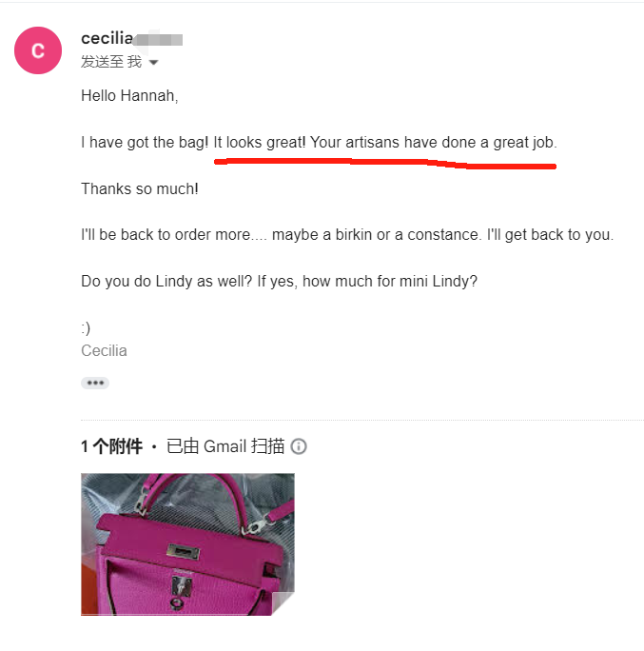Click the "how much for mini Lindy?" question
Image resolution: width=644 pixels, height=651 pixels.
[390, 282]
